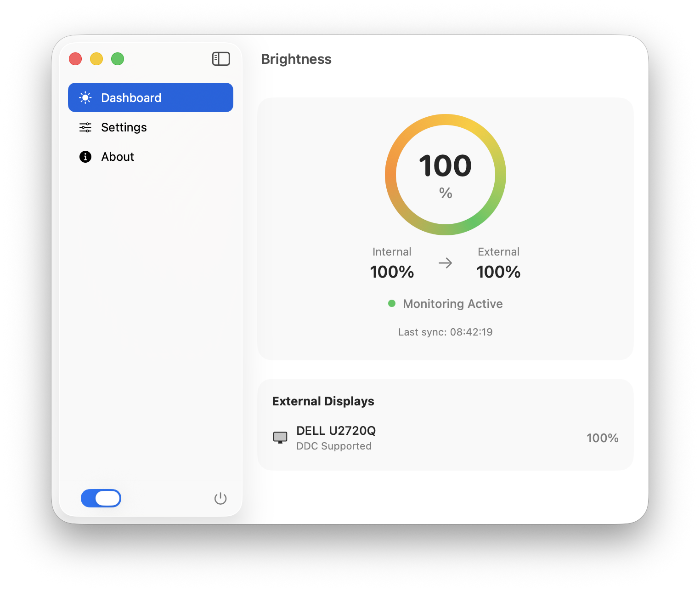The image size is (700, 592).
Task: Click the About info icon
Action: click(x=85, y=157)
